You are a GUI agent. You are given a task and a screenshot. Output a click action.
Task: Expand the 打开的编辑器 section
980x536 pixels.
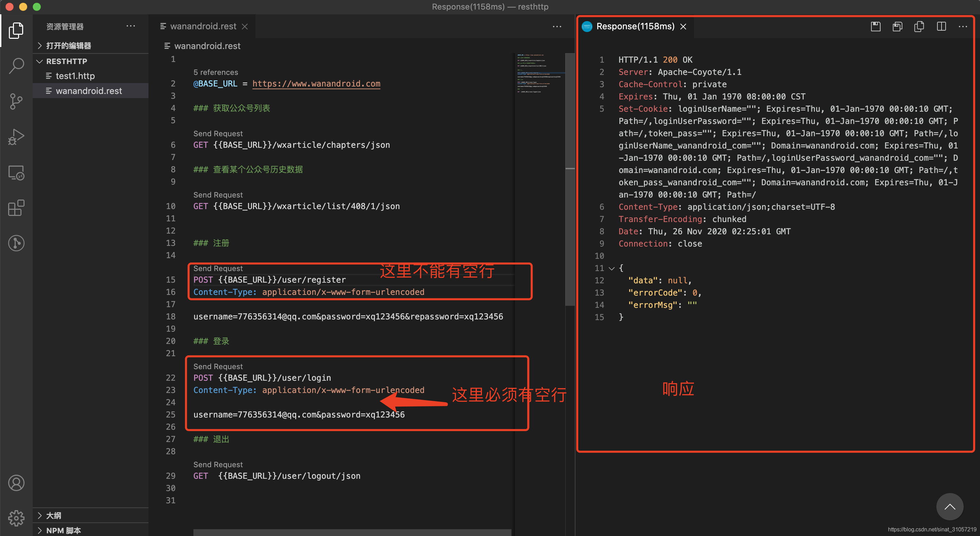pyautogui.click(x=39, y=45)
